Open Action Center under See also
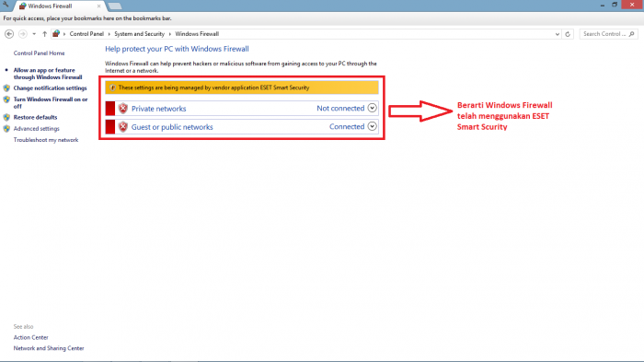This screenshot has width=644, height=362. [x=30, y=337]
